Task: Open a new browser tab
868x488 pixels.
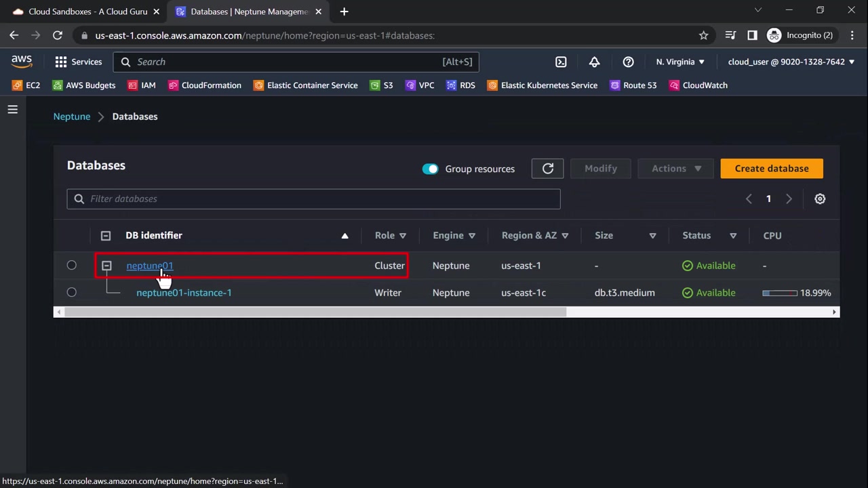Action: [x=344, y=12]
